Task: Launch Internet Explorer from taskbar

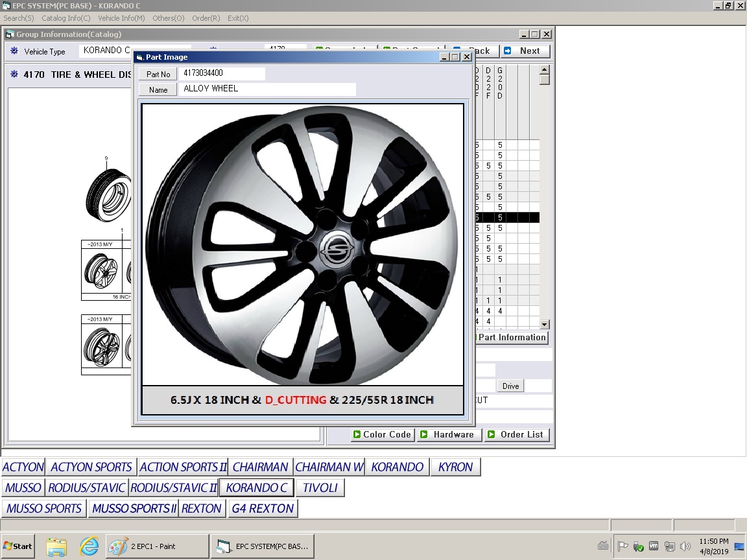Action: 89,546
